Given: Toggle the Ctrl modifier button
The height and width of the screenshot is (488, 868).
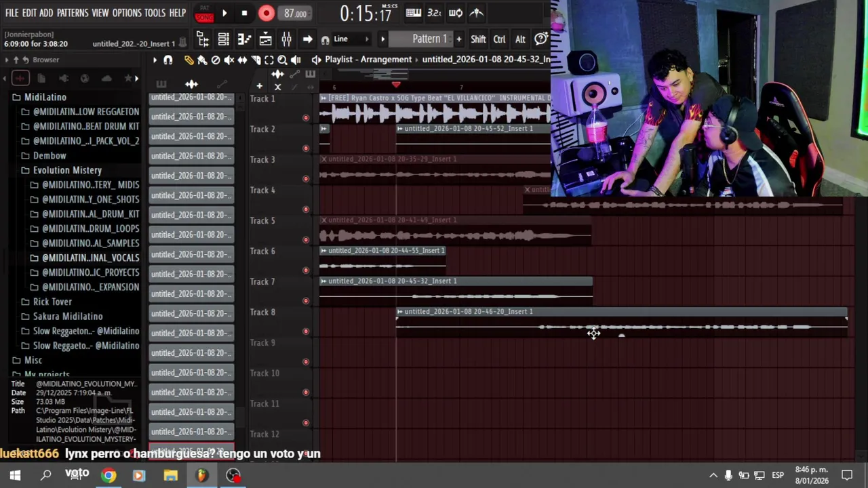Looking at the screenshot, I should coord(499,39).
